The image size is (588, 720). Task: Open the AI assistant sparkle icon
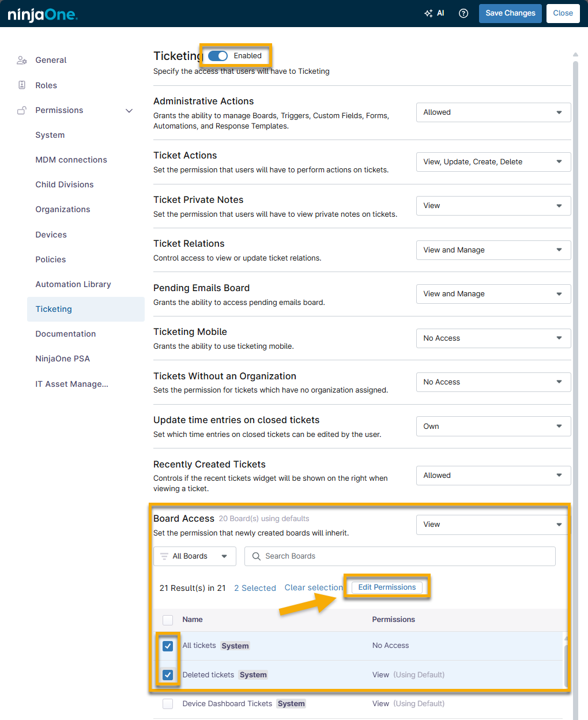(x=428, y=13)
